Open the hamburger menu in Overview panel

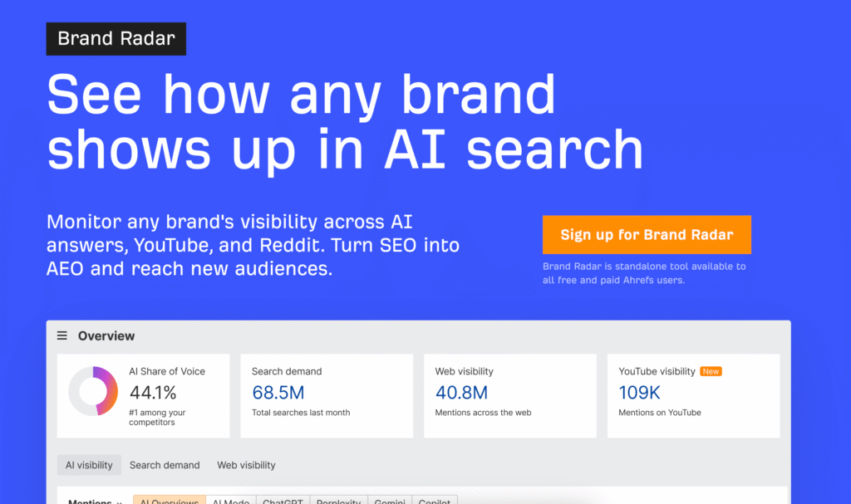point(62,335)
